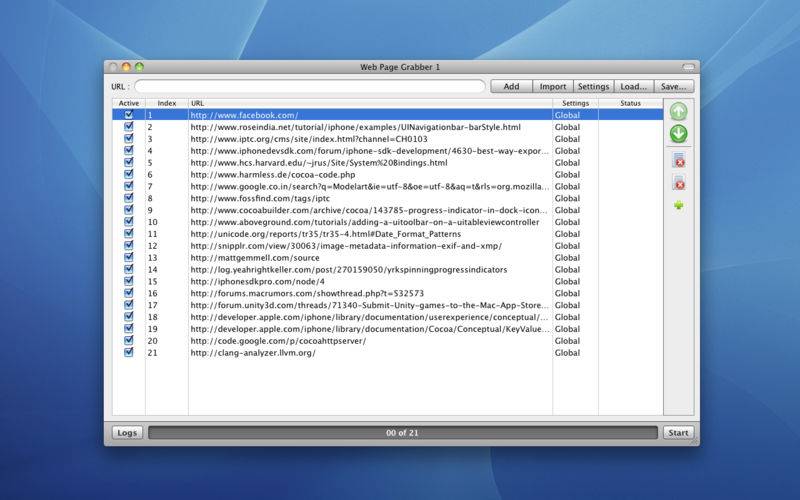Select the iphonesdkpro.com/node/4 URL
The image size is (800, 500).
pos(258,282)
